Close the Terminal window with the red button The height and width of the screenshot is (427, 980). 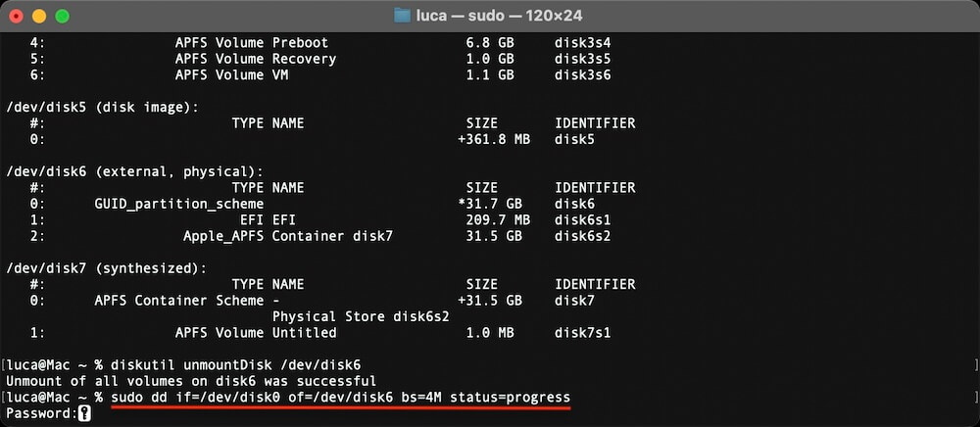pos(18,16)
